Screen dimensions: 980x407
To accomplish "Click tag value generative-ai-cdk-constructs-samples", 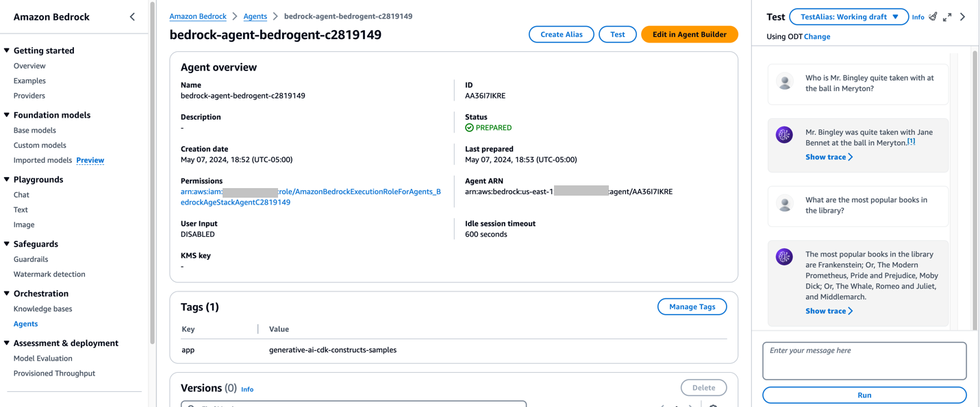I will point(333,350).
